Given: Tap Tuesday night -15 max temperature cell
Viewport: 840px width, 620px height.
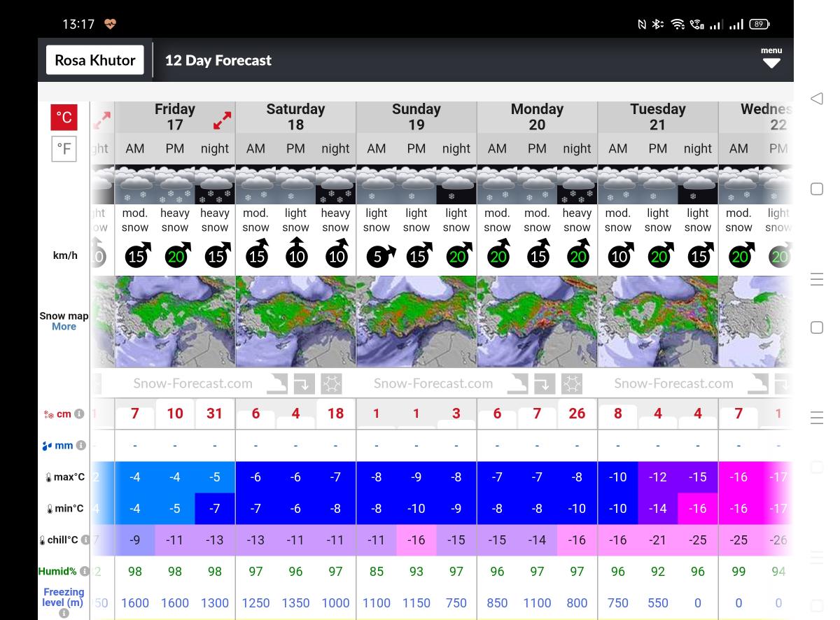Looking at the screenshot, I should 698,477.
